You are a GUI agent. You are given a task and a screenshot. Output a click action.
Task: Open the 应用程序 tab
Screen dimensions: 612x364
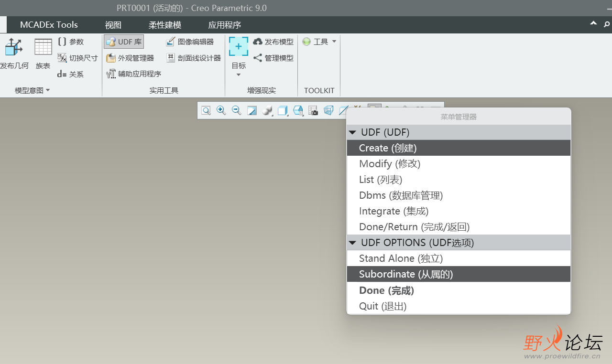(225, 25)
